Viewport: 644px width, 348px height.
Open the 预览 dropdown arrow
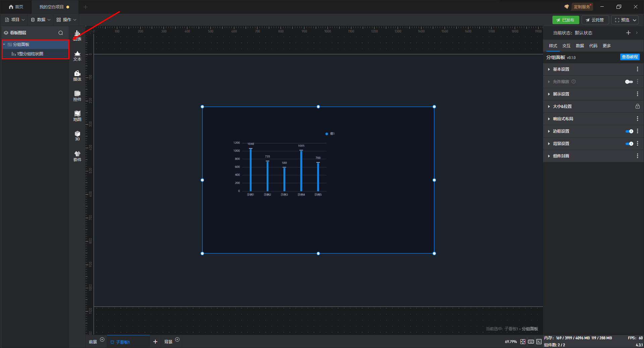(635, 20)
